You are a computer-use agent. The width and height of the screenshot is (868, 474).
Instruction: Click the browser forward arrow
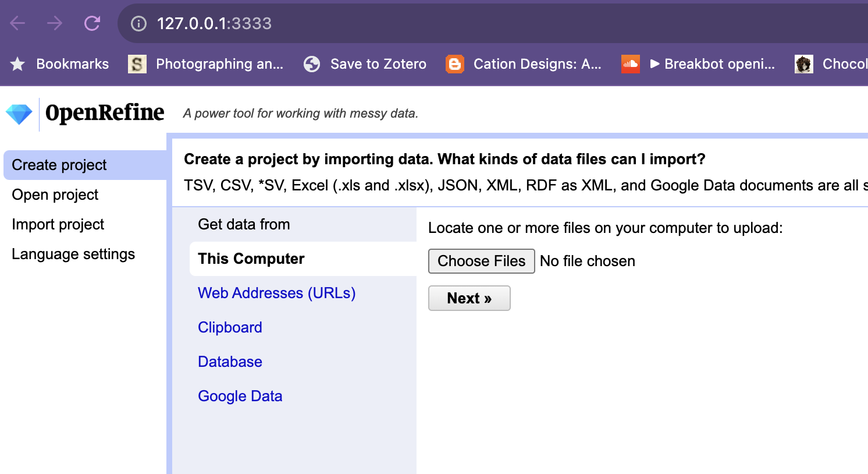pyautogui.click(x=55, y=23)
